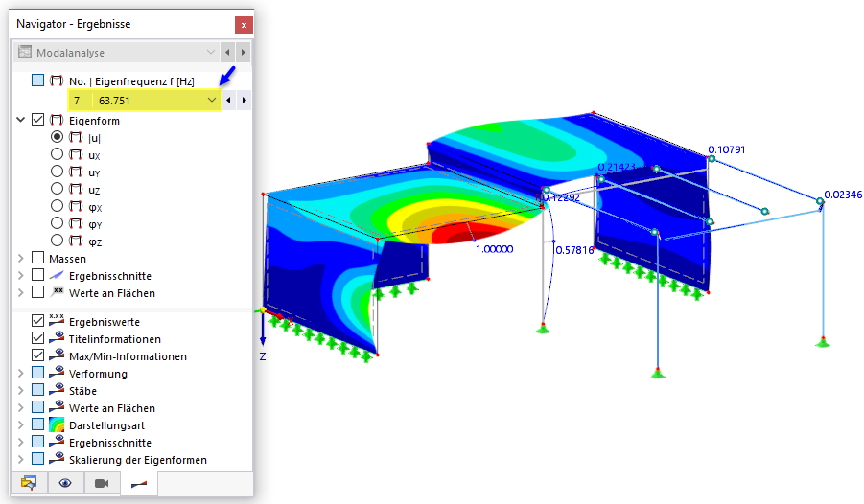Click the Eigenform member-frame icon
This screenshot has height=504, width=864.
57,120
